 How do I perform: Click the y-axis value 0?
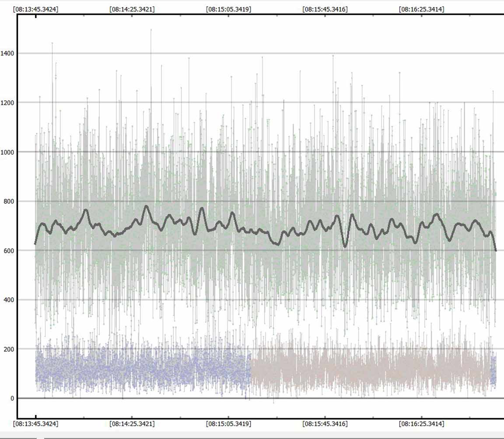12,398
